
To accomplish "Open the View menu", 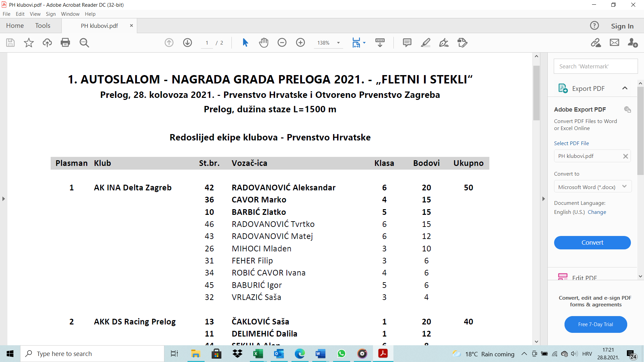I will tap(35, 14).
